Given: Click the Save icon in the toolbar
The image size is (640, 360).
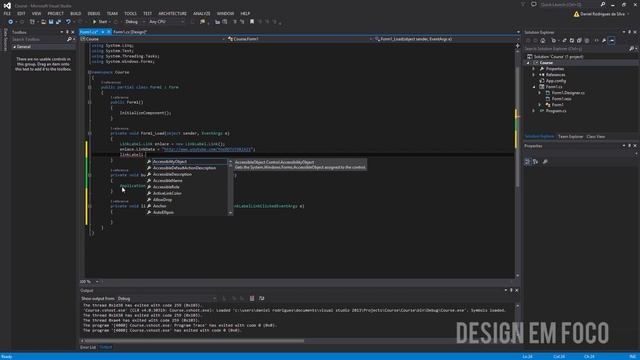Looking at the screenshot, I should (51, 22).
